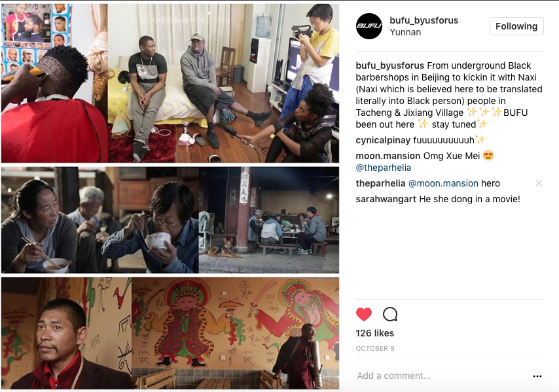The height and width of the screenshot is (392, 559).
Task: Open the three-dot more options menu
Action: click(x=537, y=376)
